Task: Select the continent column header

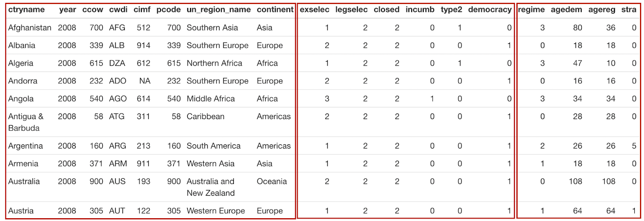Action: [275, 10]
